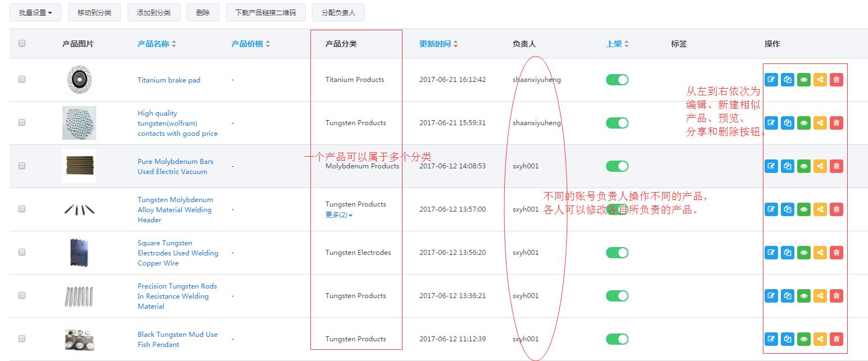This screenshot has width=868, height=361.
Task: Click the 分配负责人 button
Action: [338, 12]
